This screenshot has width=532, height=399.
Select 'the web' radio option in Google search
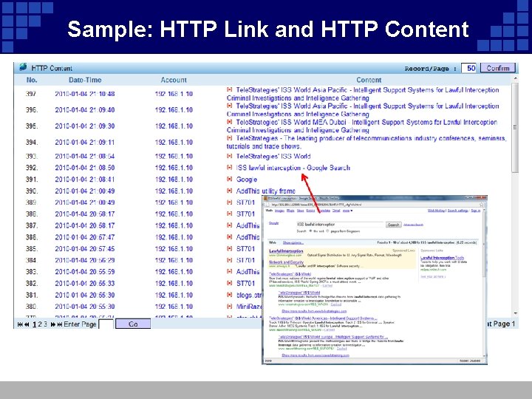pyautogui.click(x=310, y=231)
